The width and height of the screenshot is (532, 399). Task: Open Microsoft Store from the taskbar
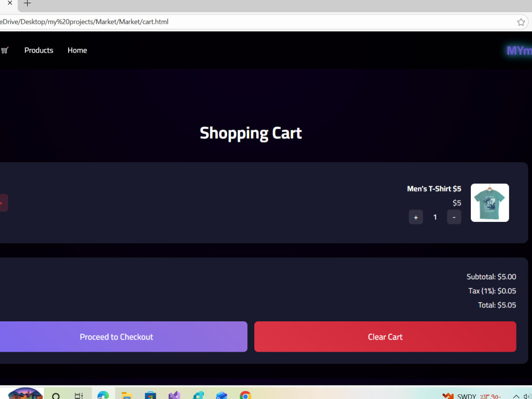tap(151, 396)
